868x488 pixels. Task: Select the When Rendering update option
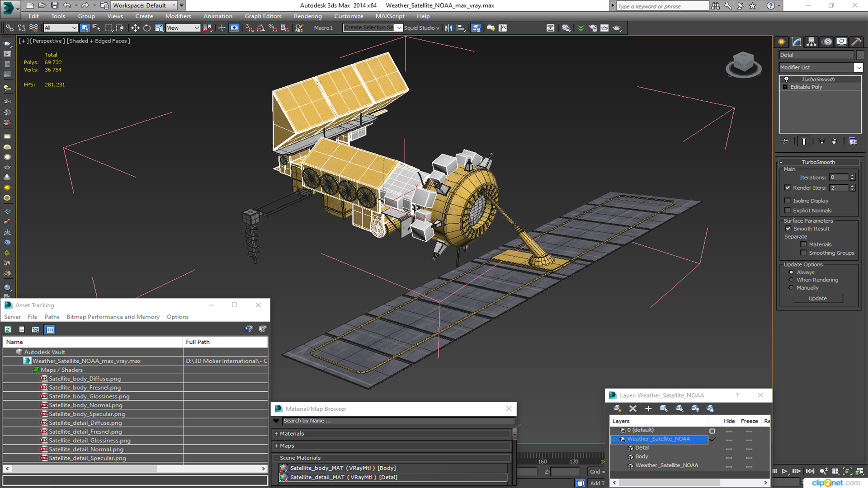point(791,280)
